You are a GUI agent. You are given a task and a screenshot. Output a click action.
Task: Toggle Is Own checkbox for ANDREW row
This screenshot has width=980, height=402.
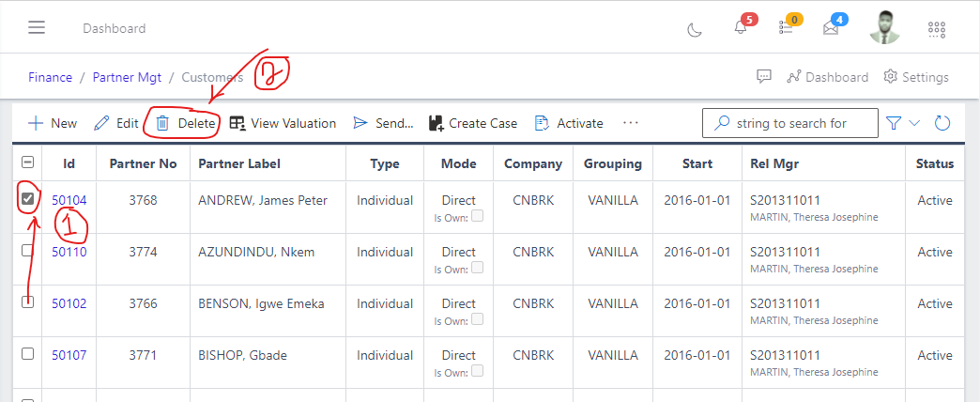pos(478,216)
